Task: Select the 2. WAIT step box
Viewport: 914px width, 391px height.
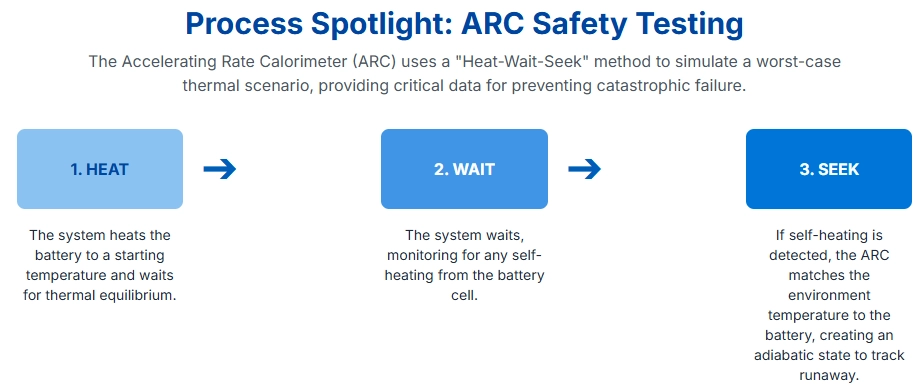Action: click(464, 169)
